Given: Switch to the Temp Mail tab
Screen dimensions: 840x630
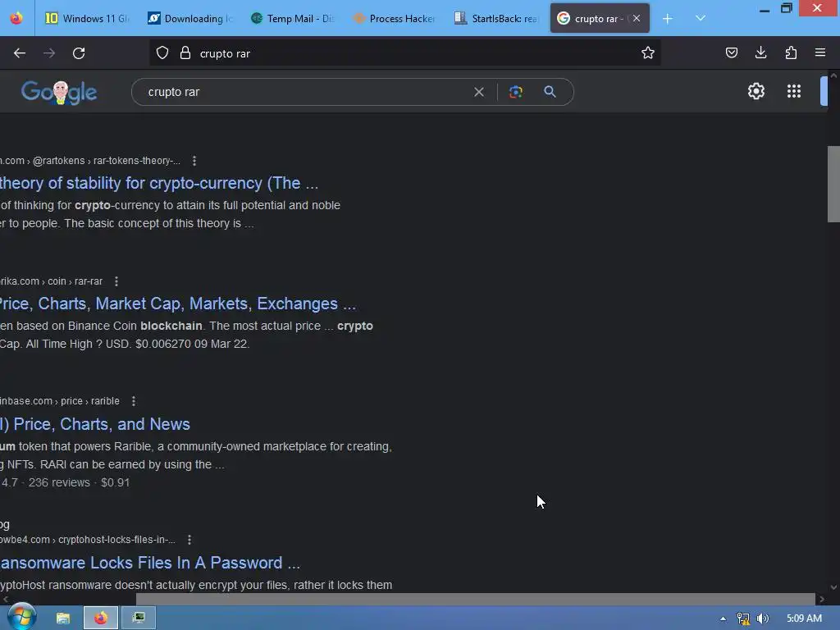Looking at the screenshot, I should pyautogui.click(x=293, y=18).
